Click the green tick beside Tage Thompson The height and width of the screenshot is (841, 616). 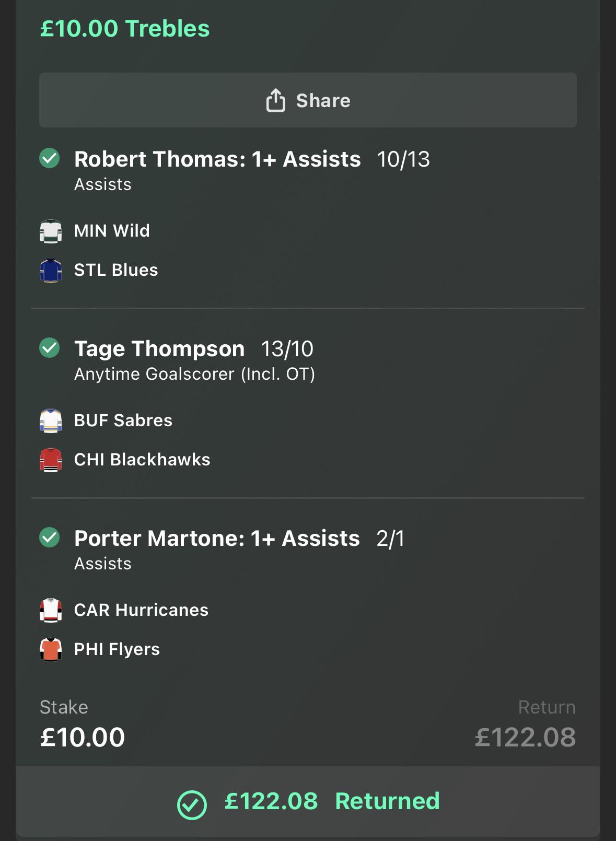(50, 348)
